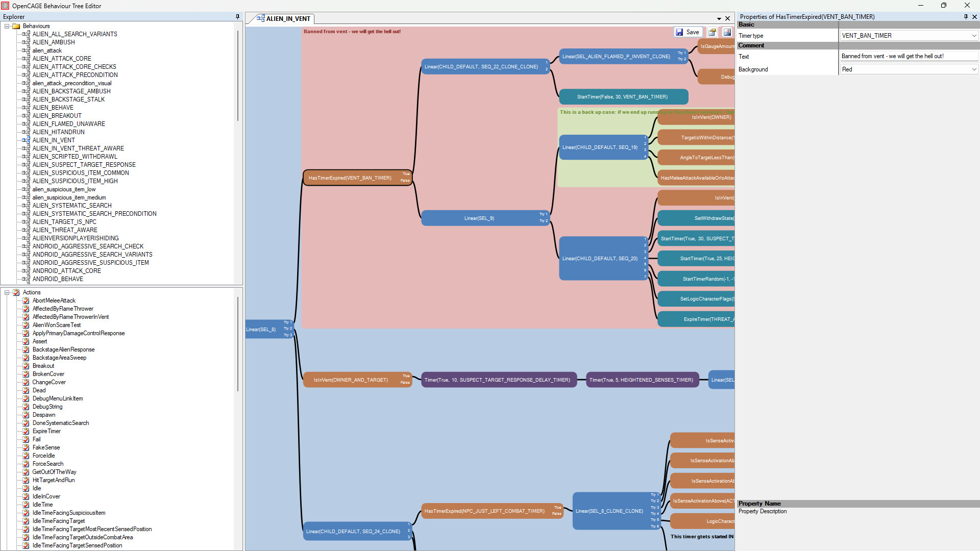Click the Save button
This screenshot has height=551, width=980.
688,32
